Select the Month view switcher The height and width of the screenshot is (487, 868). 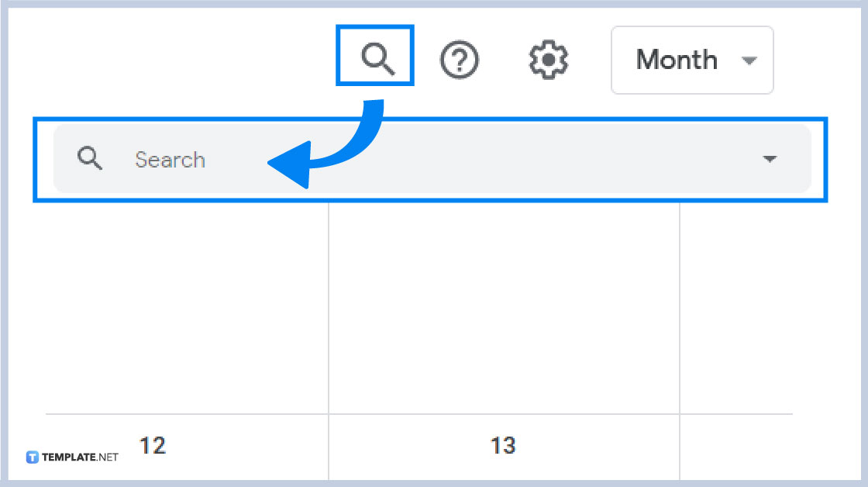pos(692,60)
